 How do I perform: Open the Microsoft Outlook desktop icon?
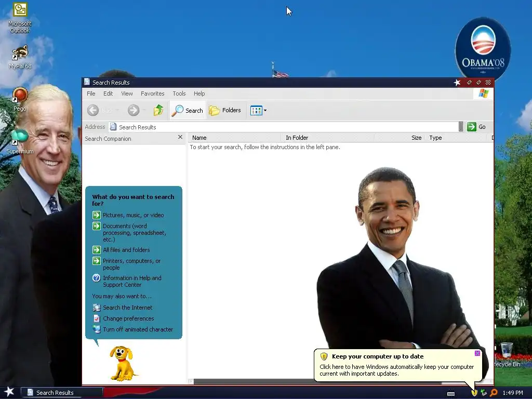click(x=20, y=18)
